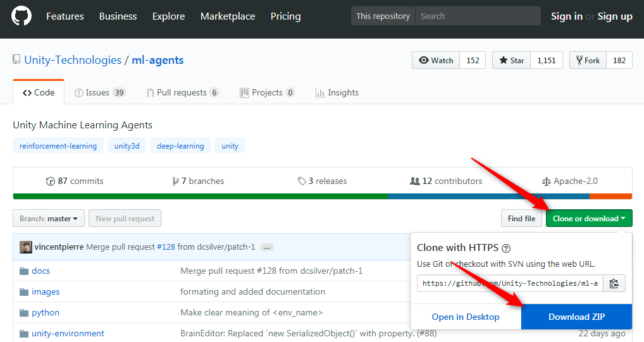The image size is (644, 342).
Task: Select the HTTPS clone URL field
Action: tap(510, 283)
